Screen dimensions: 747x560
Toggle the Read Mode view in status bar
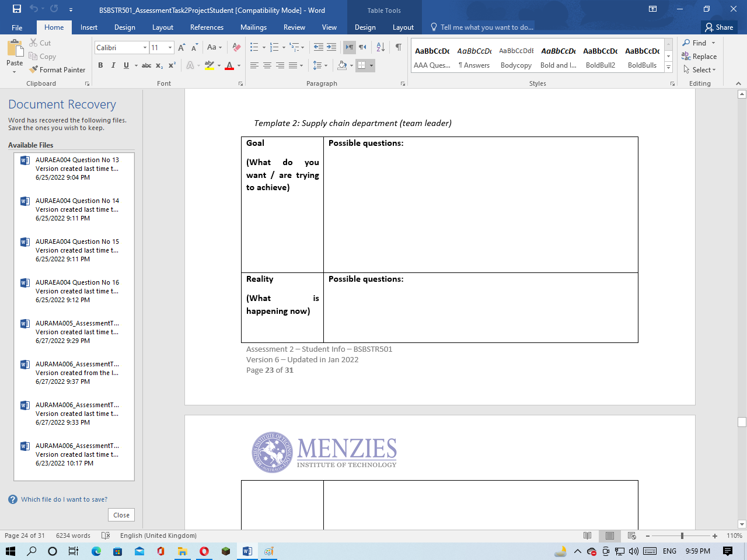pyautogui.click(x=587, y=535)
